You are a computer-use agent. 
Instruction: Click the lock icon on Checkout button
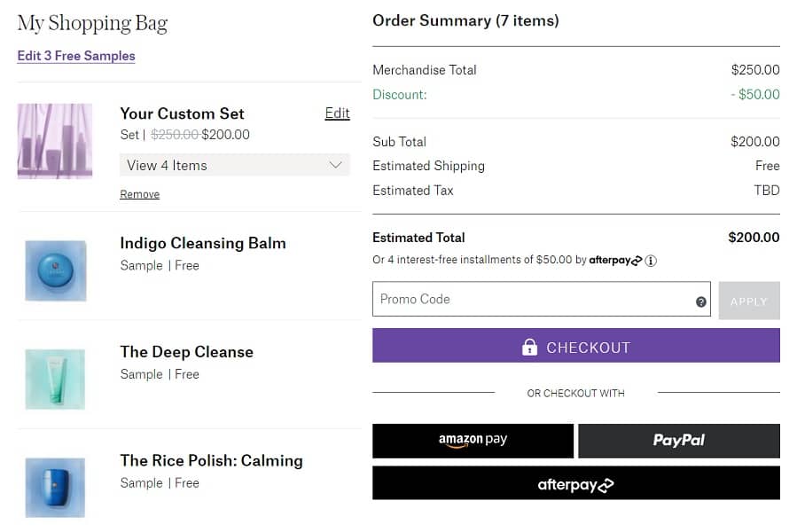(x=529, y=347)
